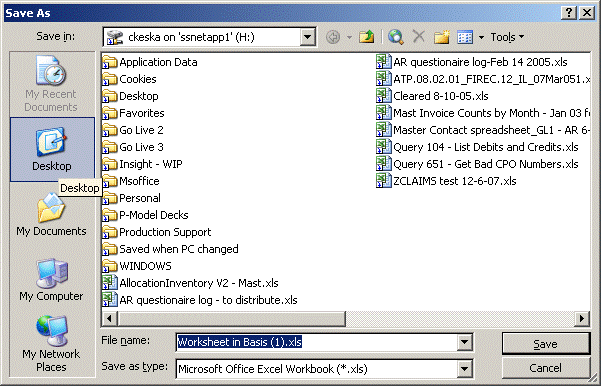
Task: Select Master Contact spreadsheet_GL1 file
Action: 483,130
